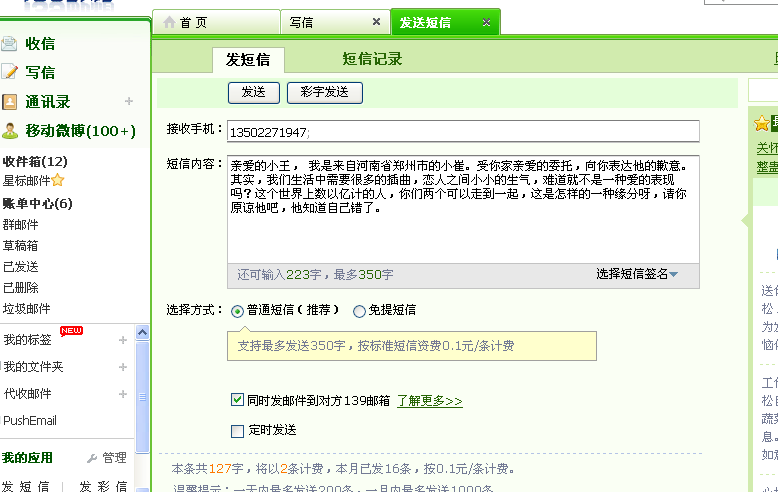This screenshot has height=492, width=778.
Task: Click the sidebar scroll up arrow
Action: [142, 332]
